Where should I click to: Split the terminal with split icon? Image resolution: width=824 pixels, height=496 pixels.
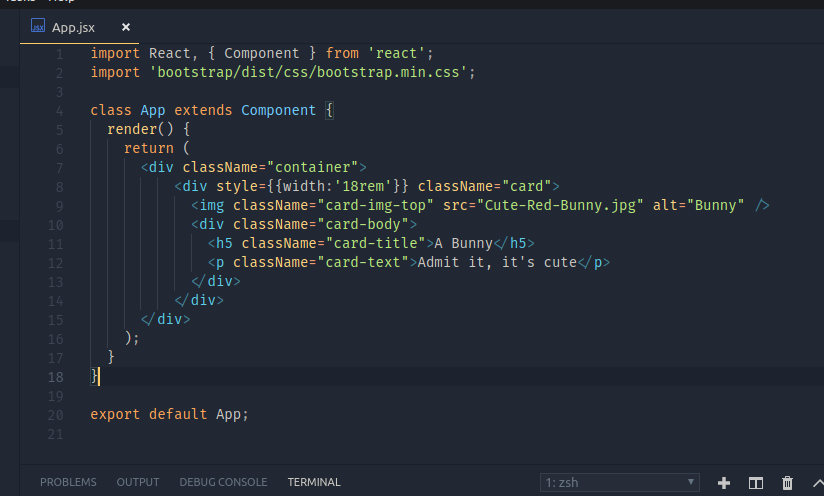(x=756, y=483)
